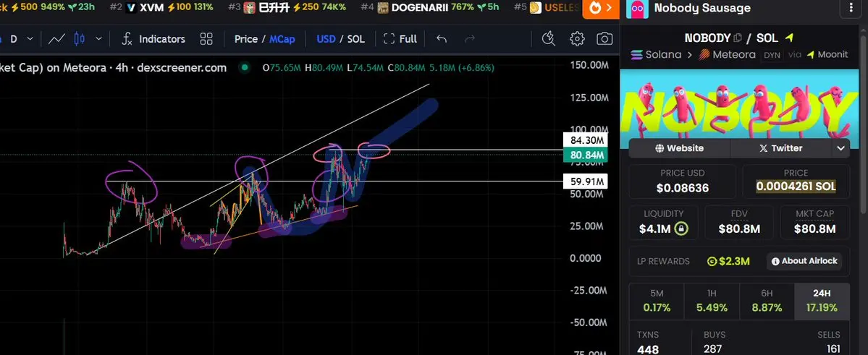Toggle Full screen chart mode
Viewport: 868px width, 355px height.
click(400, 39)
